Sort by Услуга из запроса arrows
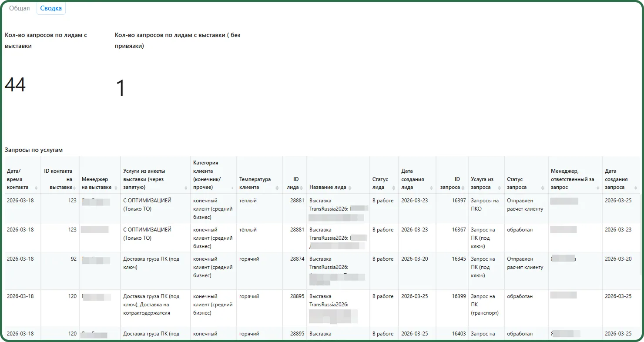The height and width of the screenshot is (342, 644). (x=500, y=188)
